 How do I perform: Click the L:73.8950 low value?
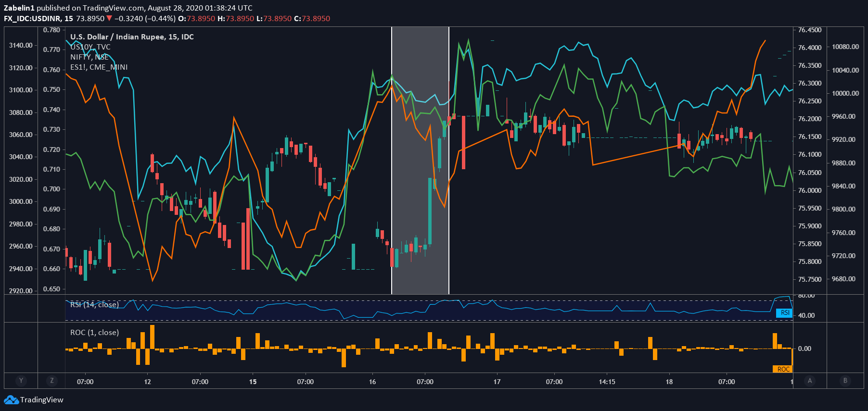coord(274,19)
